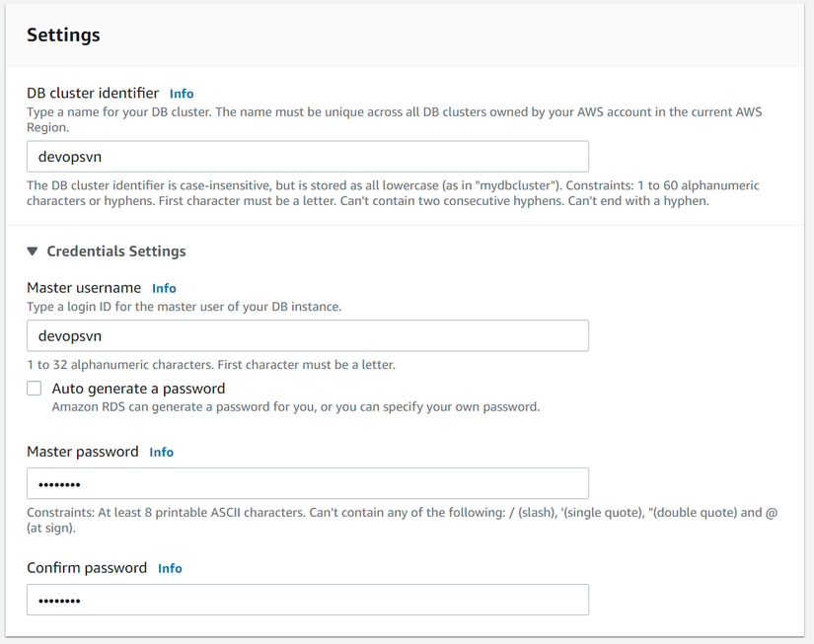
Task: Click into the Master password field
Action: point(307,483)
